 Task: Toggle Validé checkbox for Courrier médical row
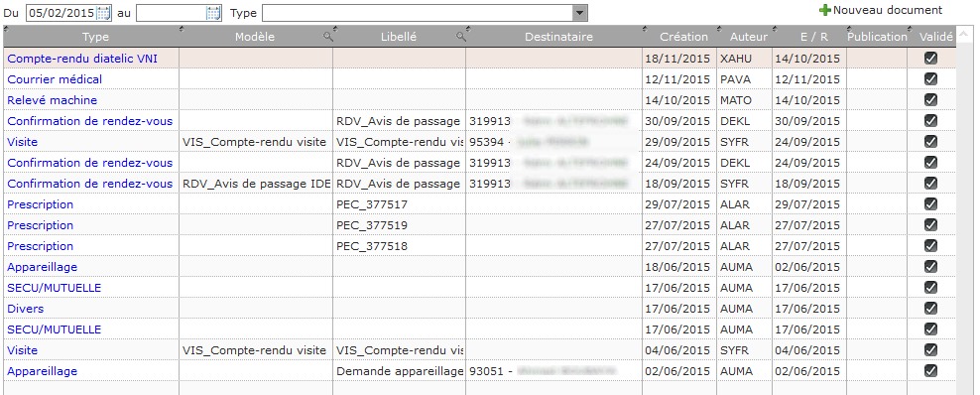pyautogui.click(x=930, y=78)
